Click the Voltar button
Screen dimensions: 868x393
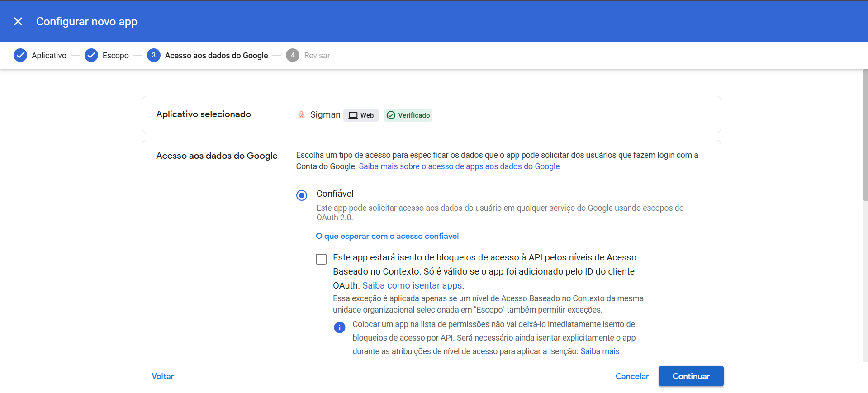click(163, 376)
